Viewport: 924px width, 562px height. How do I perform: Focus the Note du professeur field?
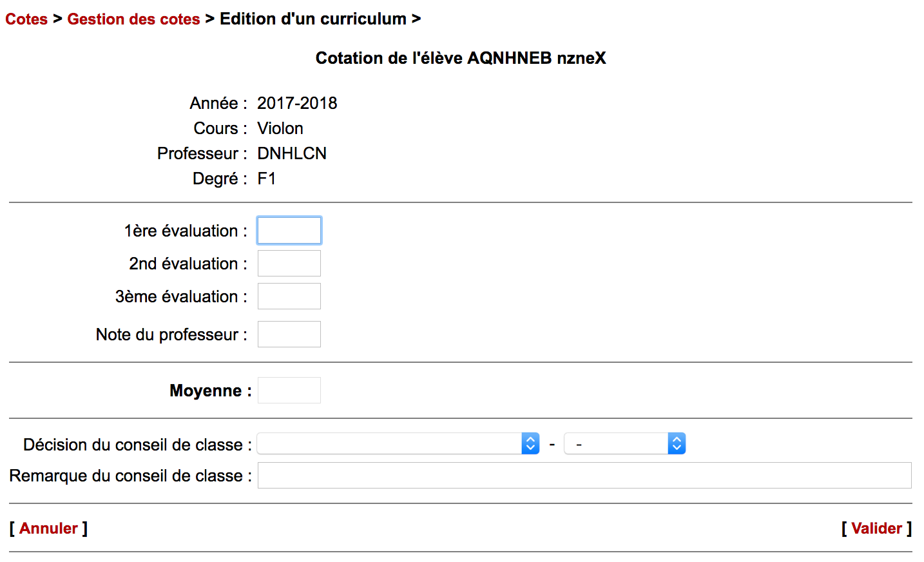289,334
